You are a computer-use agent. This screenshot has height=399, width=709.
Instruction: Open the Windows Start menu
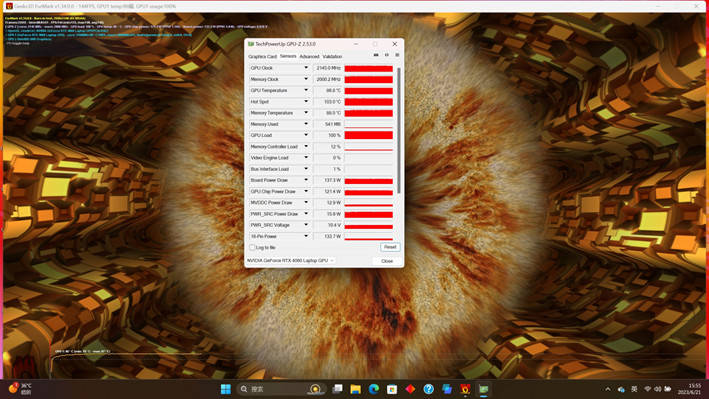click(x=226, y=389)
